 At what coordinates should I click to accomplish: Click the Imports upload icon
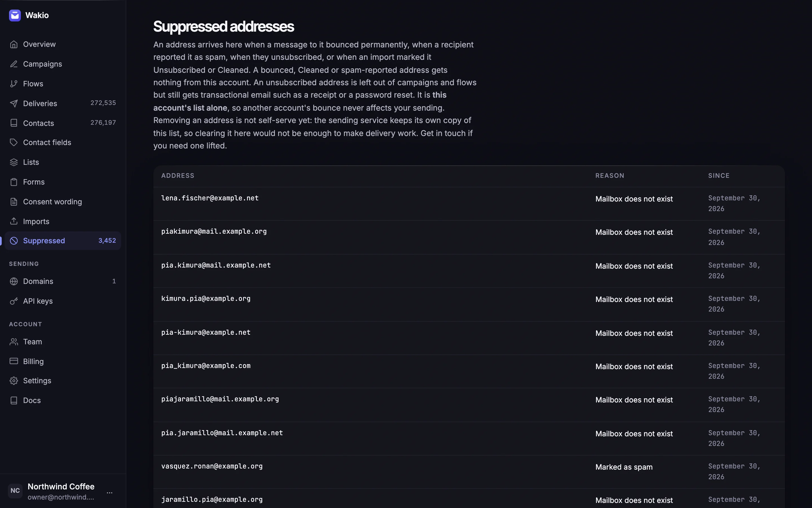click(x=14, y=221)
